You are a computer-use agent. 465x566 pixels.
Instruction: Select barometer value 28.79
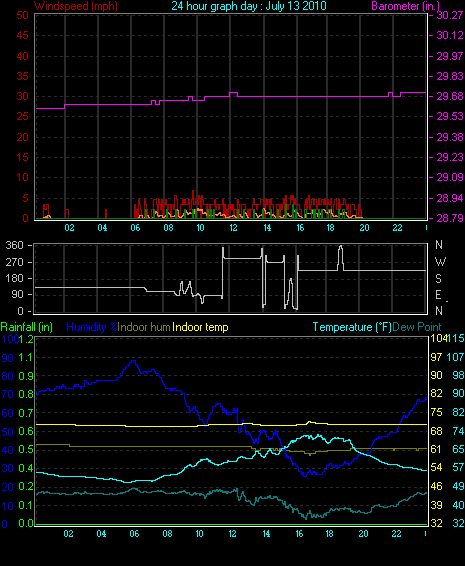[x=450, y=218]
